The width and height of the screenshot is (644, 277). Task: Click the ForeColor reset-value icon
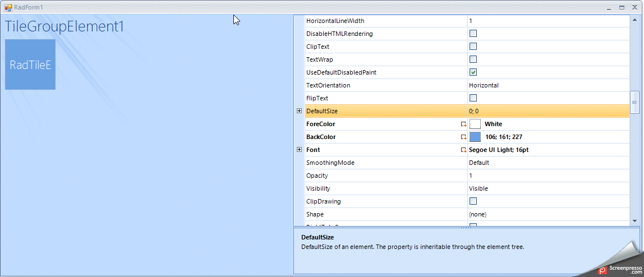tap(463, 124)
